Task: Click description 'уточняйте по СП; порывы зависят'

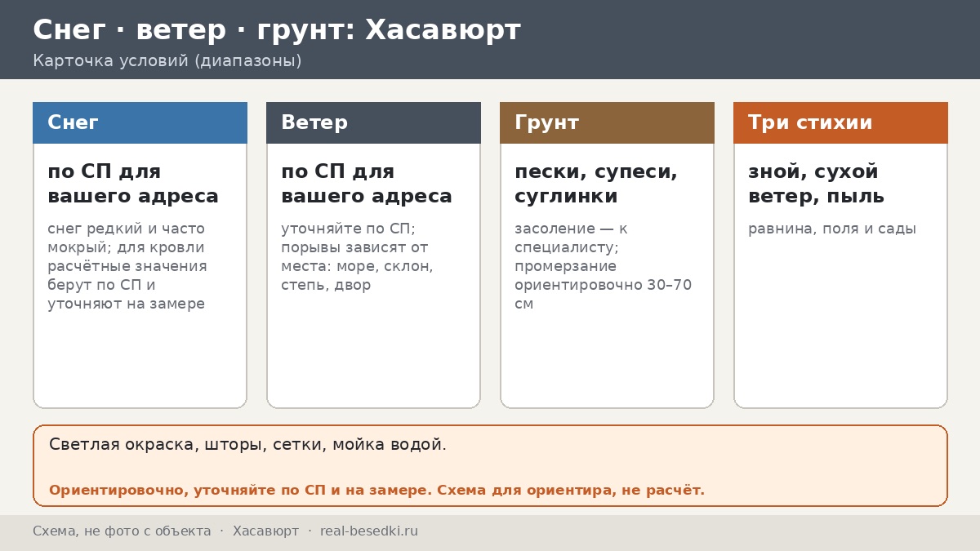Action: 357,256
